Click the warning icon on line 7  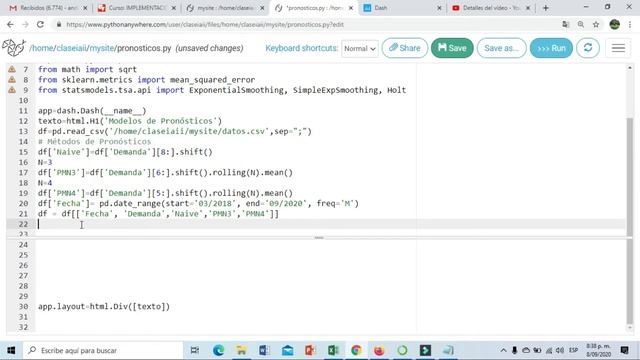click(x=12, y=69)
